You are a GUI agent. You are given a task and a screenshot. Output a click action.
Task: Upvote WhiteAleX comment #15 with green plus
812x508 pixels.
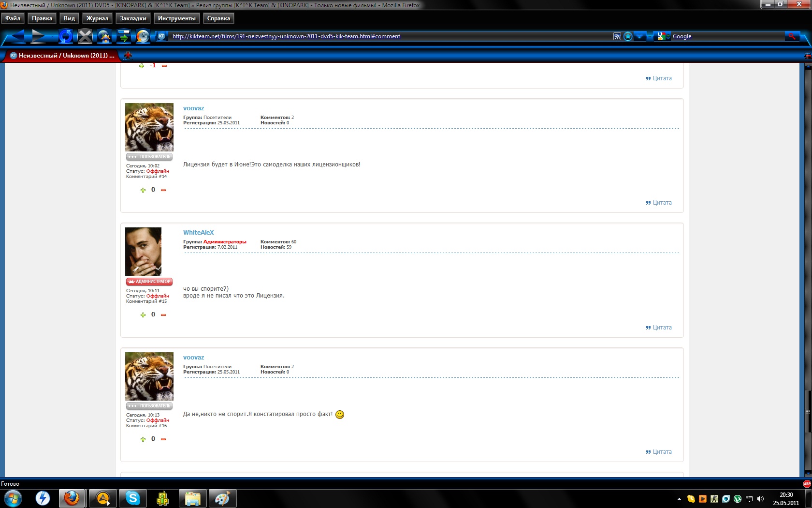[143, 315]
